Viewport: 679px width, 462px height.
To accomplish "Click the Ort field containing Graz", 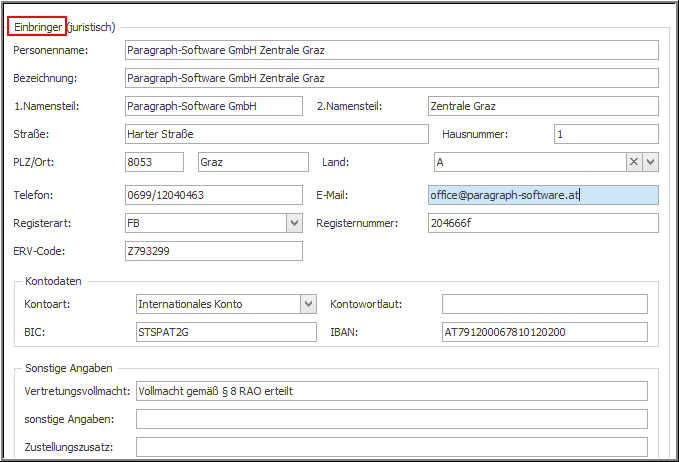I will tap(253, 162).
